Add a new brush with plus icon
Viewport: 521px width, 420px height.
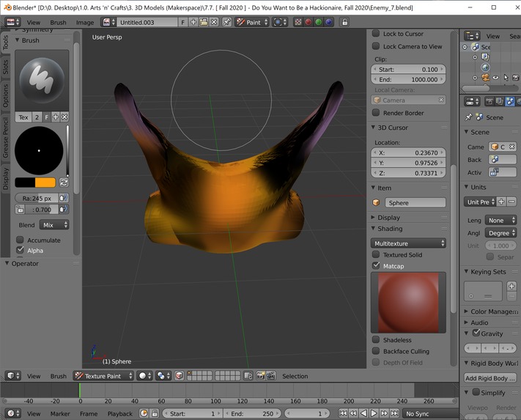pyautogui.click(x=55, y=117)
